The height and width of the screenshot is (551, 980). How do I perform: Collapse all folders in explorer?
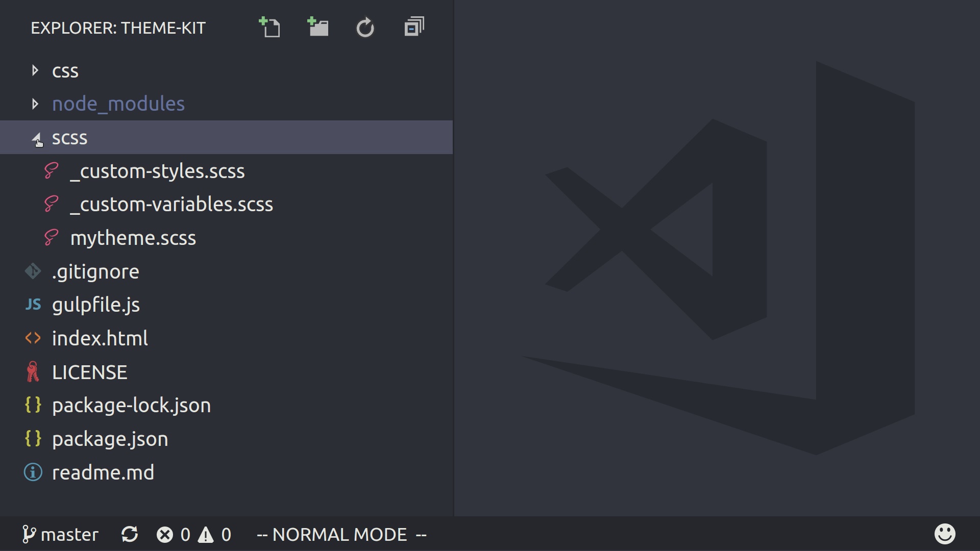pyautogui.click(x=414, y=27)
